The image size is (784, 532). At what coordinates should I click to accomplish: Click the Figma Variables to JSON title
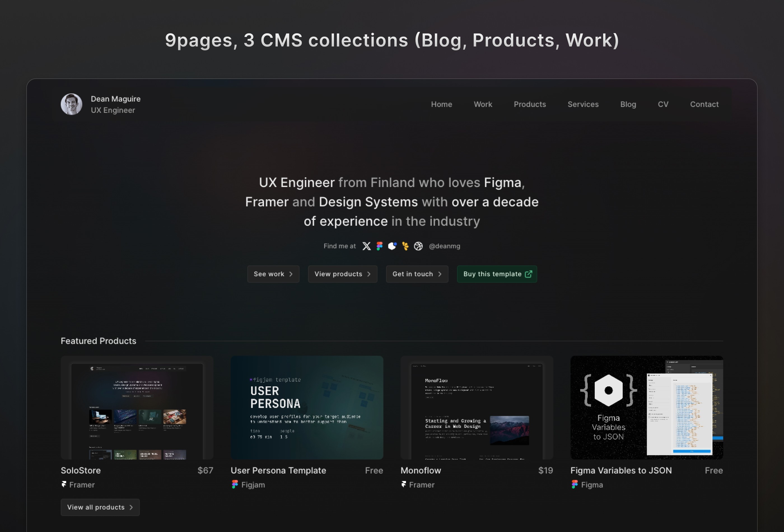621,470
